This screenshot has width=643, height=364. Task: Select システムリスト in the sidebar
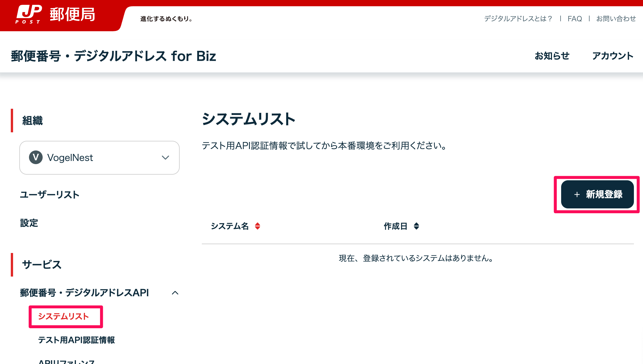63,316
